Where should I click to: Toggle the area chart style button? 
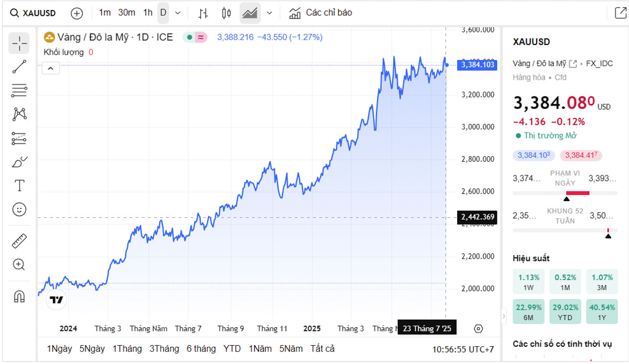click(x=250, y=13)
